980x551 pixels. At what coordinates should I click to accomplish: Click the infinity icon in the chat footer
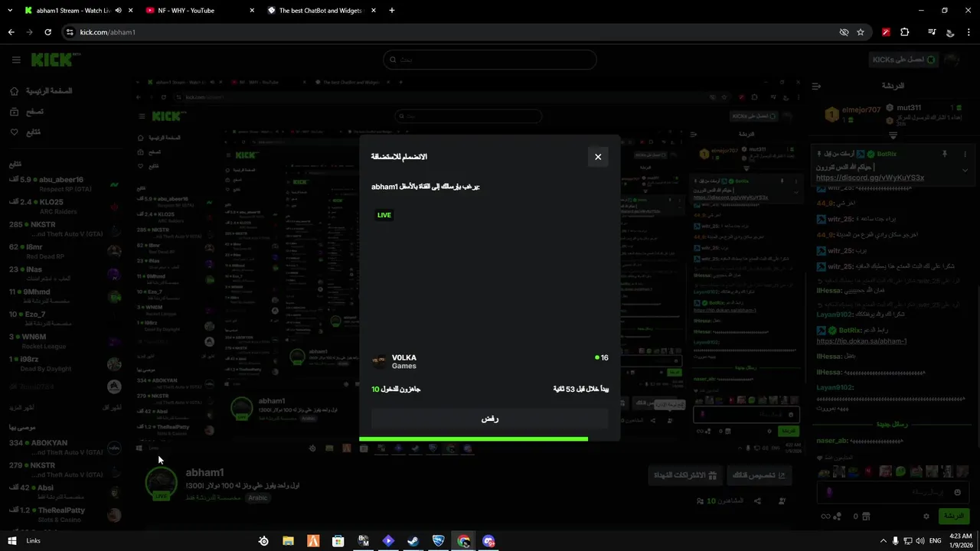point(825,517)
